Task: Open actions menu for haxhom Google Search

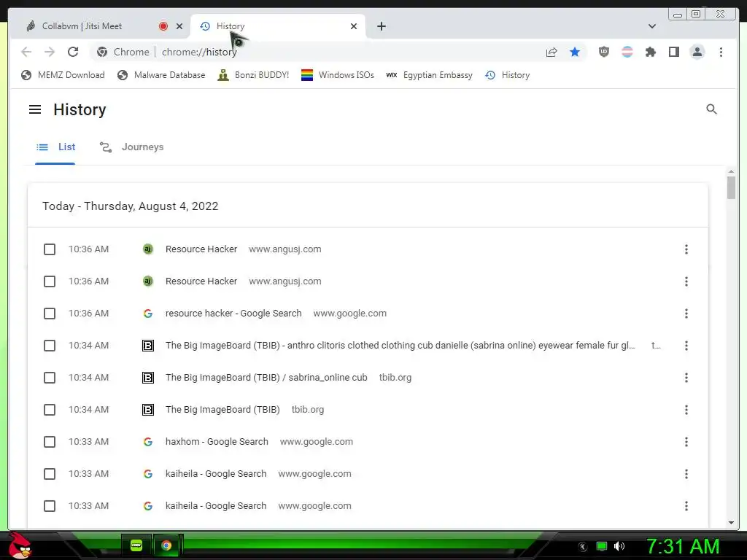Action: pos(686,442)
